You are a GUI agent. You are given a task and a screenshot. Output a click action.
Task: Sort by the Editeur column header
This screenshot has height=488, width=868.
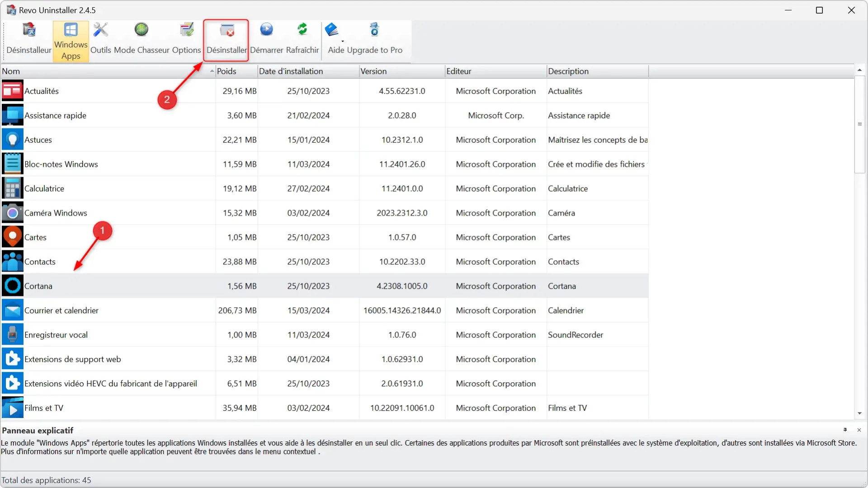tap(496, 71)
